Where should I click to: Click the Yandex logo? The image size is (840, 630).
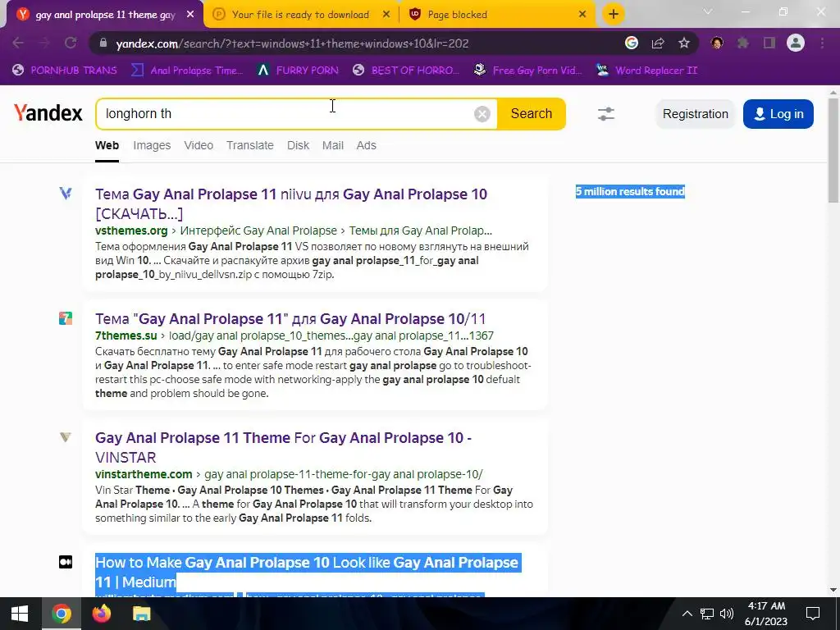[x=48, y=113]
